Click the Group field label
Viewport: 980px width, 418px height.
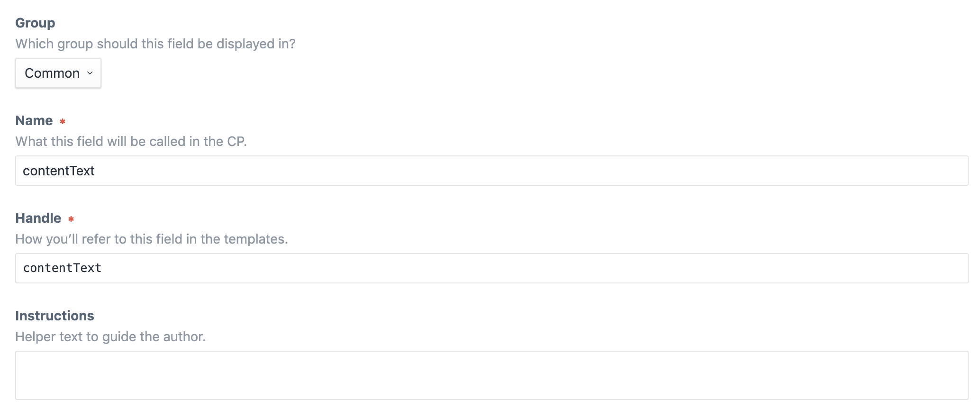[35, 23]
